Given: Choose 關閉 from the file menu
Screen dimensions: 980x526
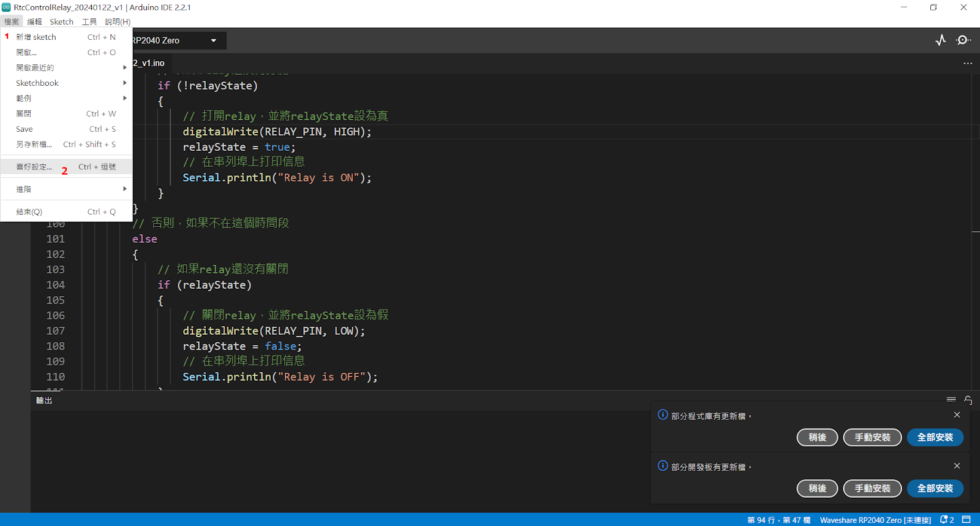Looking at the screenshot, I should coord(66,113).
